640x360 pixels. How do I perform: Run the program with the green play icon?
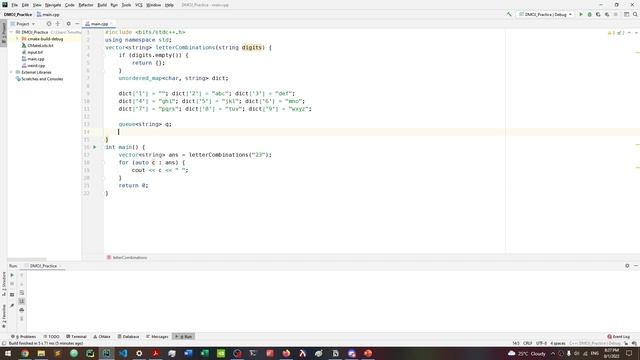pos(581,14)
